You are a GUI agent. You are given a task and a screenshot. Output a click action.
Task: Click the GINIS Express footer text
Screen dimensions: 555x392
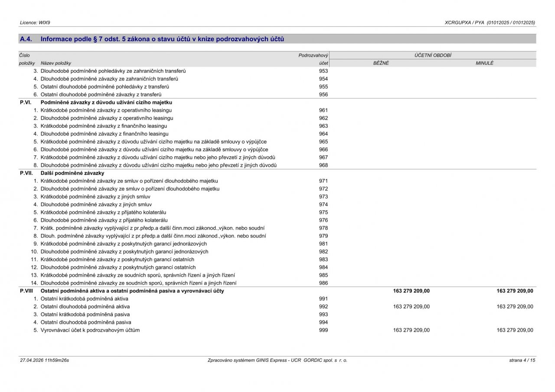tap(277, 360)
